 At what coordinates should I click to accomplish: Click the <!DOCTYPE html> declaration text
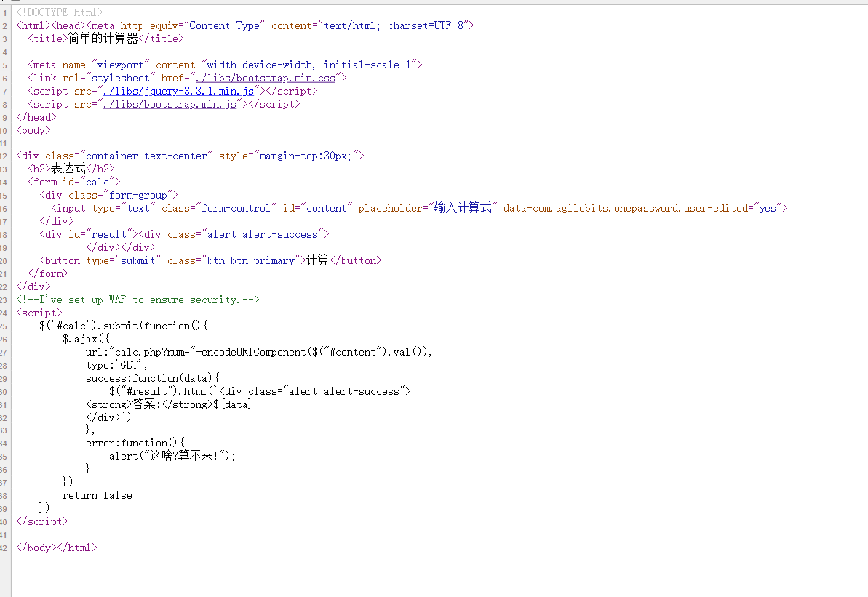coord(59,12)
